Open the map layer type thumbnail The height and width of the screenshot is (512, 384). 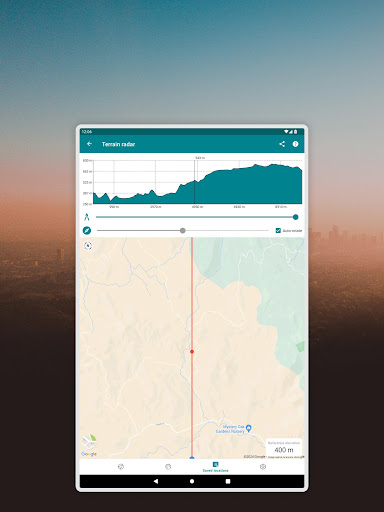coord(89,442)
